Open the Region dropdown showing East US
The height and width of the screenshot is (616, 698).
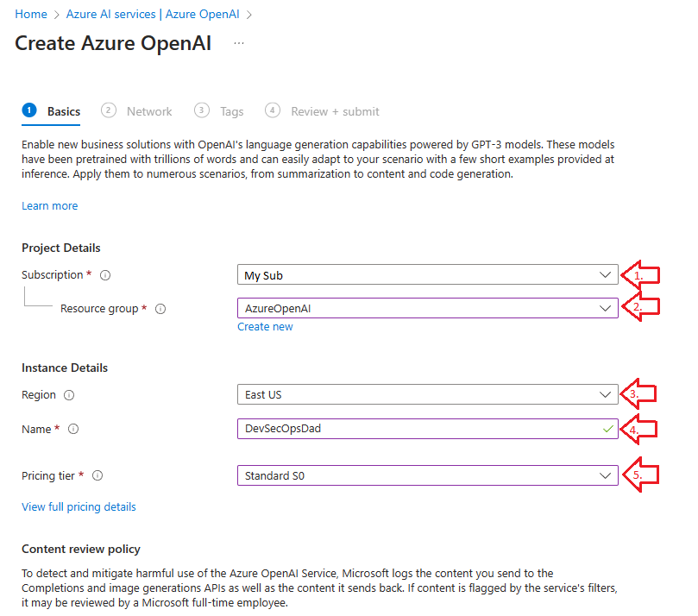tap(427, 394)
